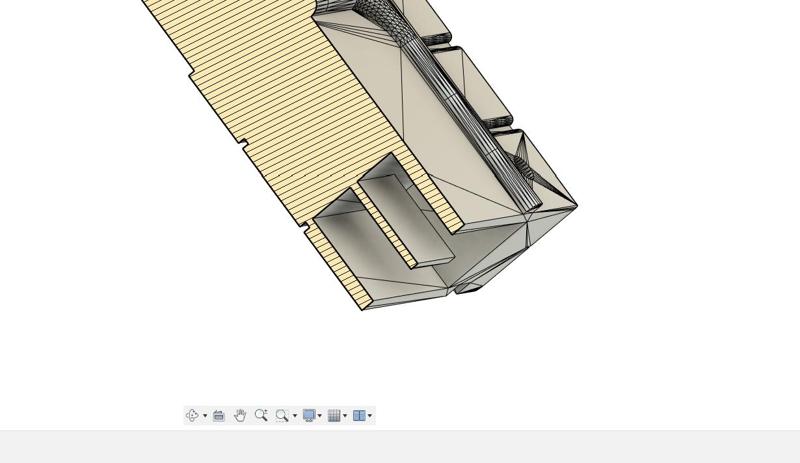
Task: Click the Viewports layout icon
Action: pos(359,416)
